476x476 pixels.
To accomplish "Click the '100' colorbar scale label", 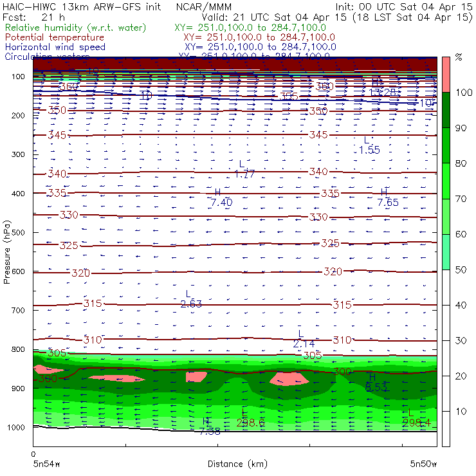I will (x=464, y=92).
